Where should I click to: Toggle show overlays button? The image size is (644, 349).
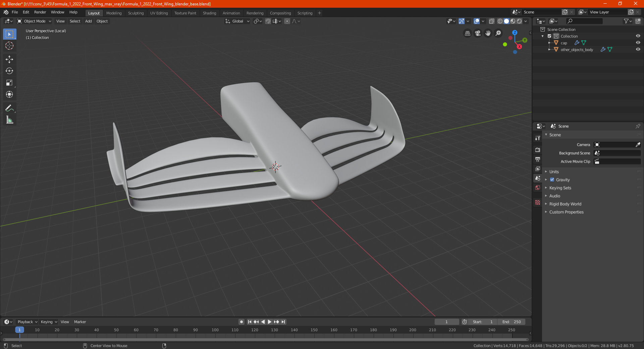click(x=476, y=21)
